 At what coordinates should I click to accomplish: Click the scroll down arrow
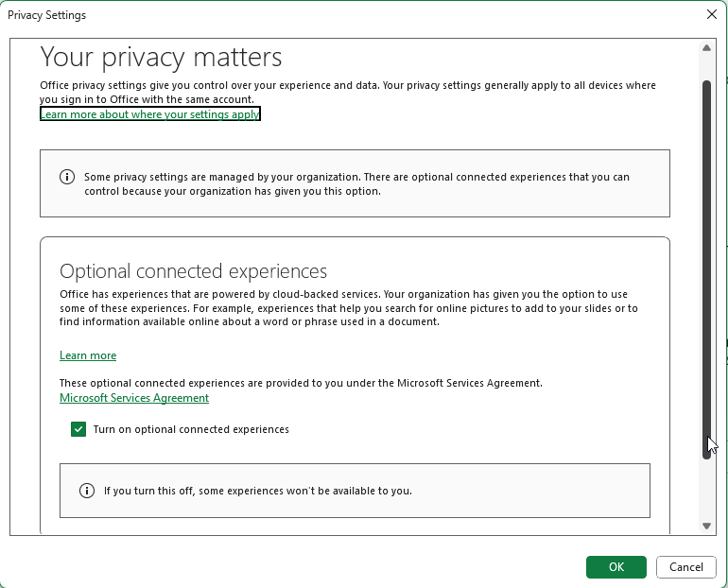(706, 526)
